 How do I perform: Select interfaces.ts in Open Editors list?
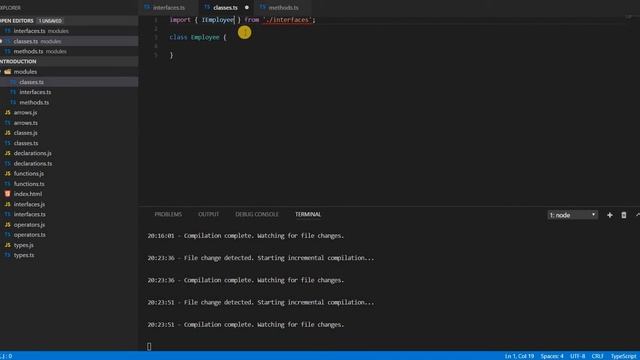[69, 31]
